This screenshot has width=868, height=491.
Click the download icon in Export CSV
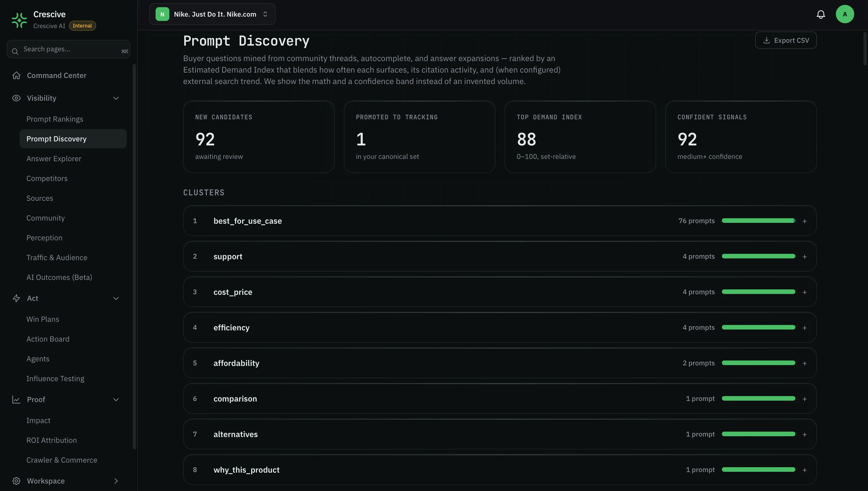pos(766,40)
